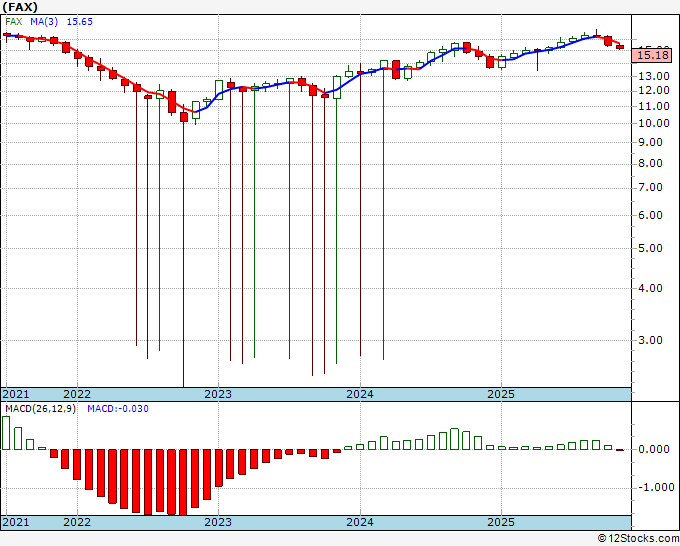Click 2025 on the MACD timeline

click(x=501, y=522)
